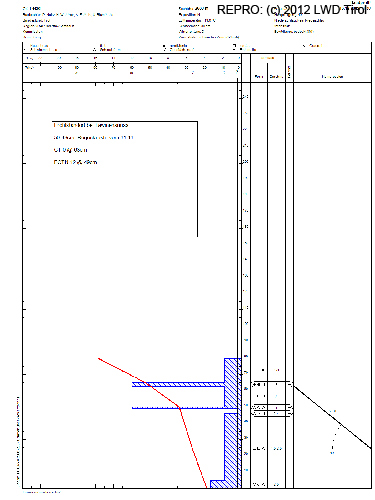The image size is (375, 500).
Task: Click the bottom blue hatched step near axis
Action: pyautogui.click(x=217, y=484)
